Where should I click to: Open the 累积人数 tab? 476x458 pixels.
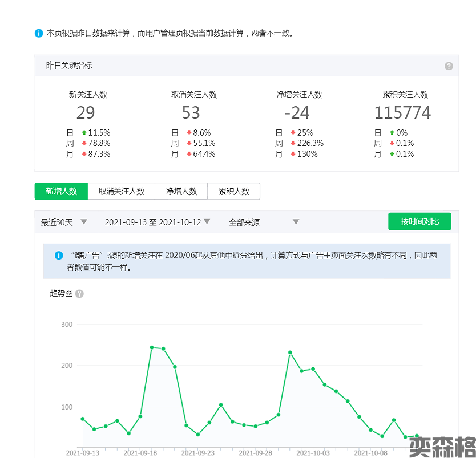point(234,191)
